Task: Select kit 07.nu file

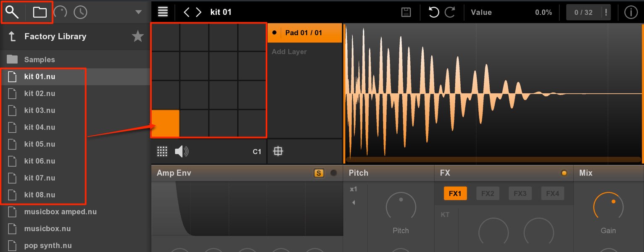Action: pyautogui.click(x=75, y=178)
